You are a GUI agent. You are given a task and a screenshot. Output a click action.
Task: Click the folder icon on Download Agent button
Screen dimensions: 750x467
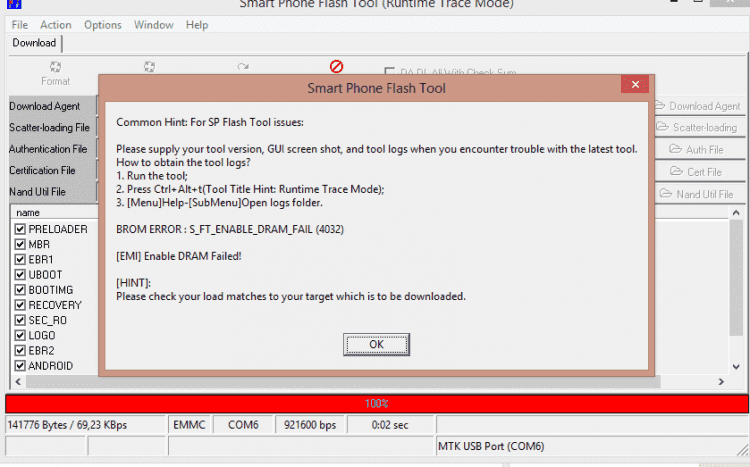point(660,105)
